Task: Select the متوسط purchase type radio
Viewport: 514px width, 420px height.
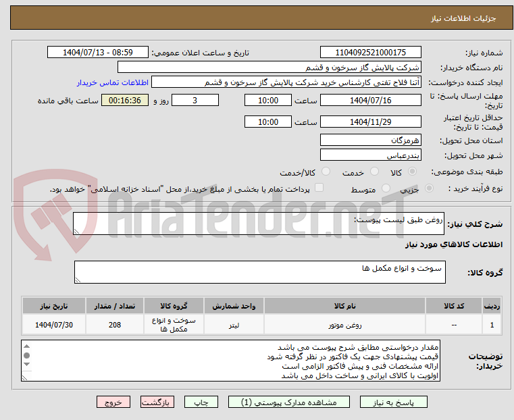Action: pos(386,188)
